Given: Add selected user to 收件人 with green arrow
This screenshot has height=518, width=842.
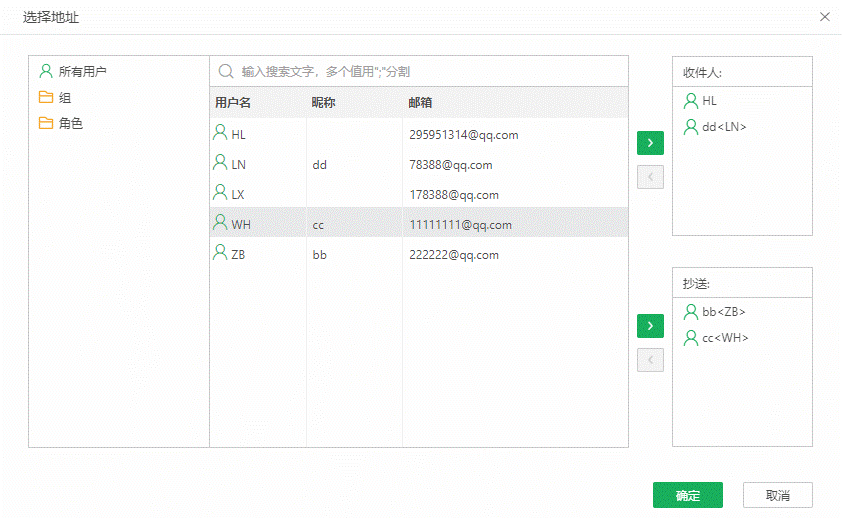Looking at the screenshot, I should point(650,143).
